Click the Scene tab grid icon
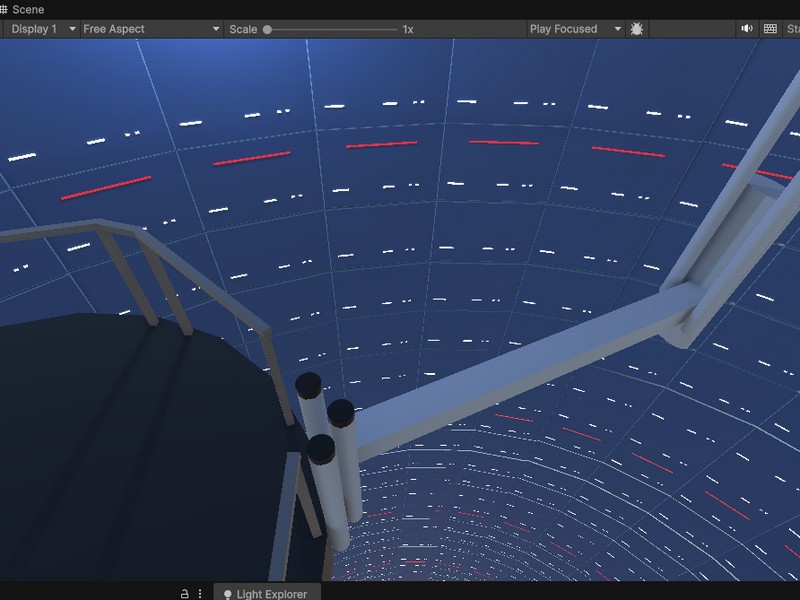Image resolution: width=800 pixels, height=600 pixels. click(x=4, y=10)
